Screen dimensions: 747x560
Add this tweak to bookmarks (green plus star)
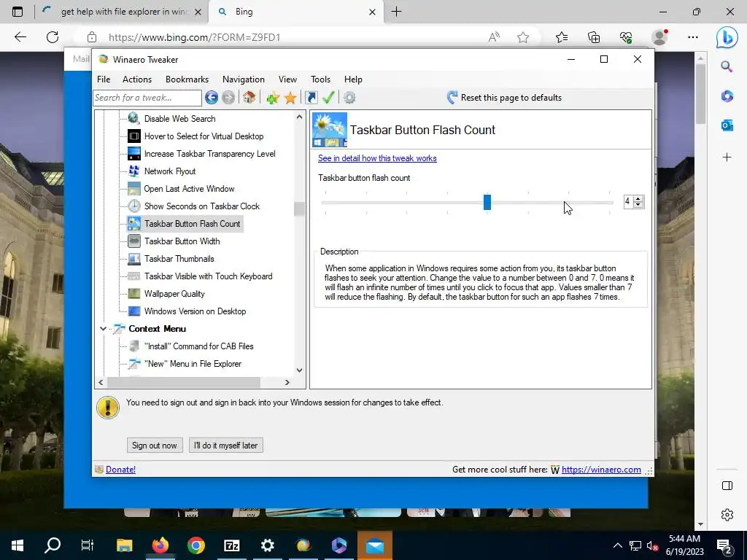coord(273,98)
